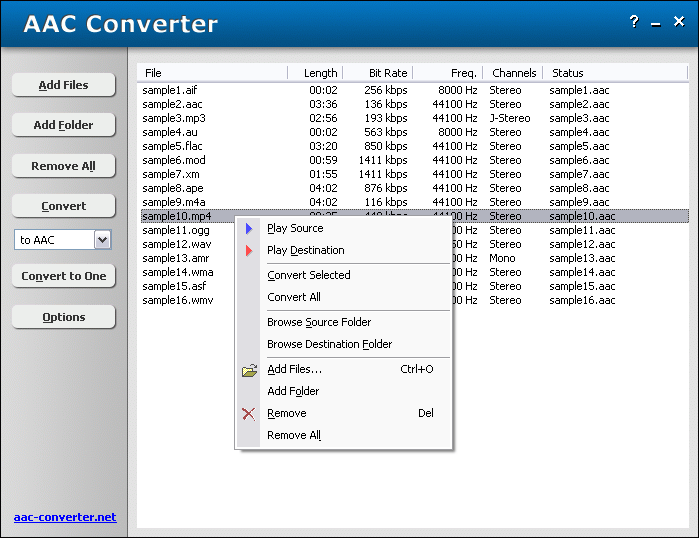The image size is (699, 538).
Task: Click the 850 kbps bit rate cell
Action: (x=386, y=146)
